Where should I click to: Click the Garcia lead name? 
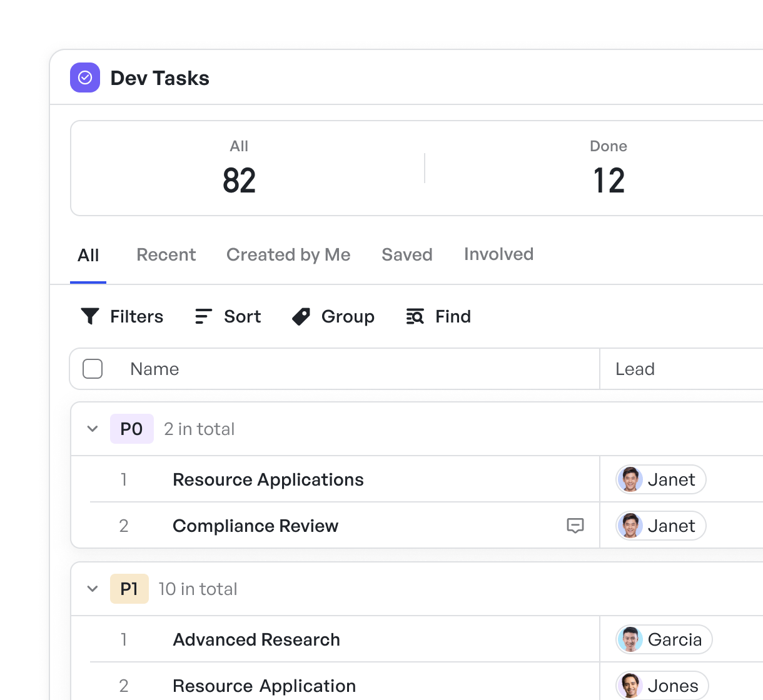coord(675,639)
